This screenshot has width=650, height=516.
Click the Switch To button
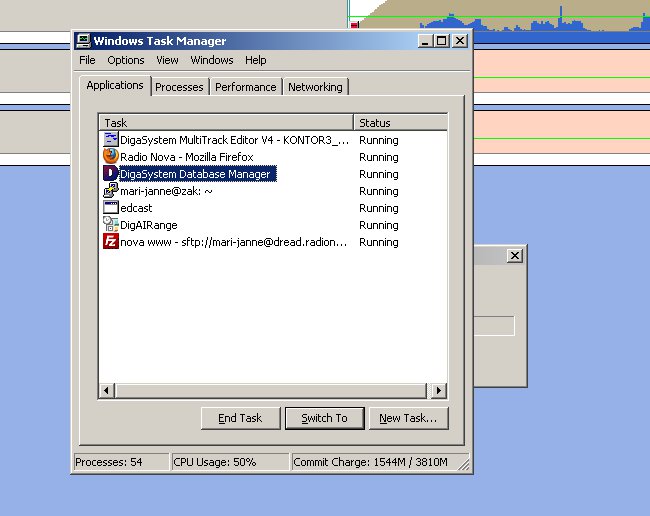tap(325, 418)
